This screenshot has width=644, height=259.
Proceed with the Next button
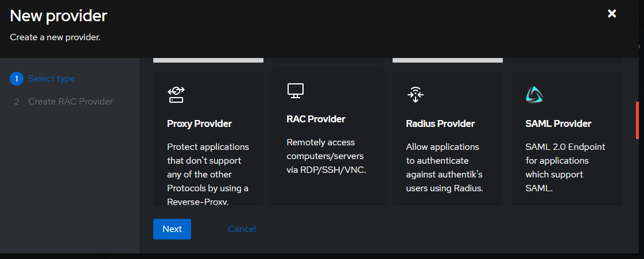click(x=172, y=229)
